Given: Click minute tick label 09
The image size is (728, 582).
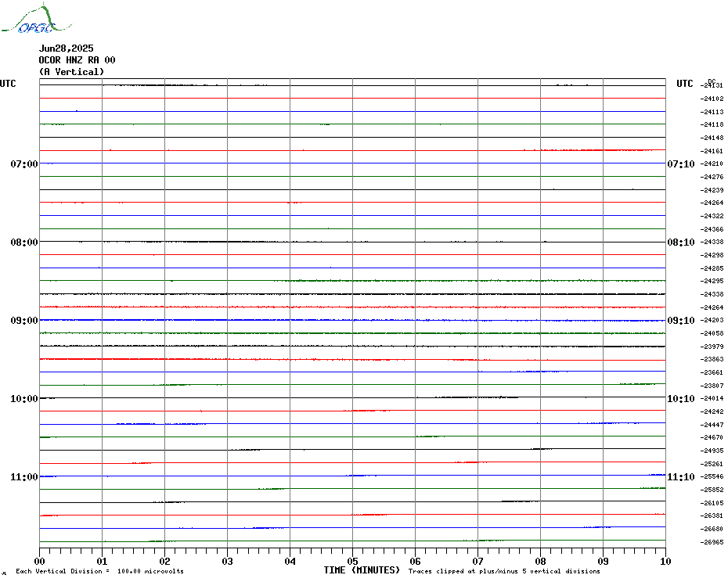Looking at the screenshot, I should coord(603,562).
